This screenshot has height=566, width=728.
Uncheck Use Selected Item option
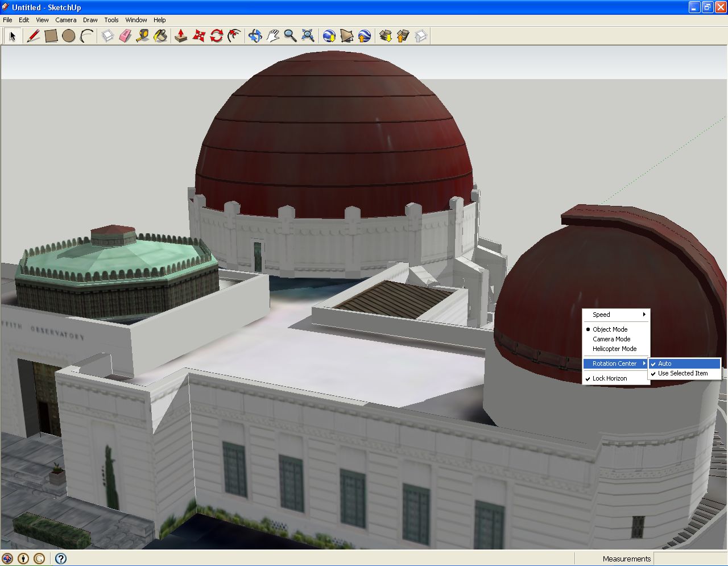pos(682,374)
